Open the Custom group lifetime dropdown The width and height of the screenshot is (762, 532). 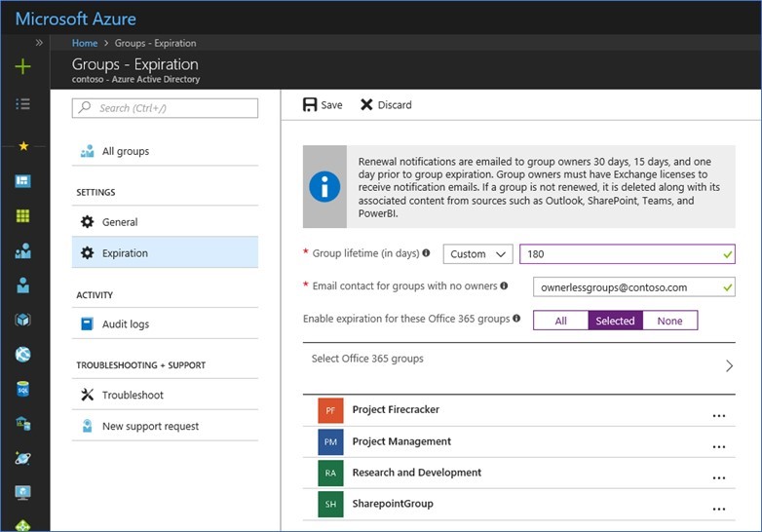coord(477,253)
